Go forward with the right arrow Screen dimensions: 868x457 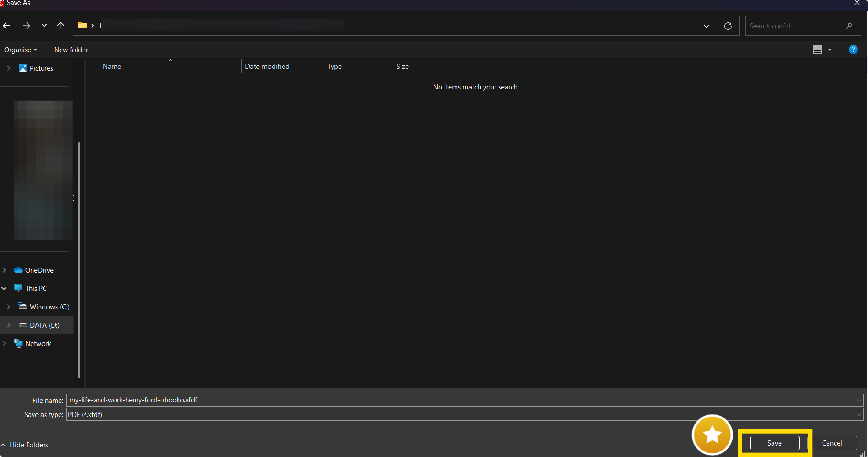(x=27, y=26)
